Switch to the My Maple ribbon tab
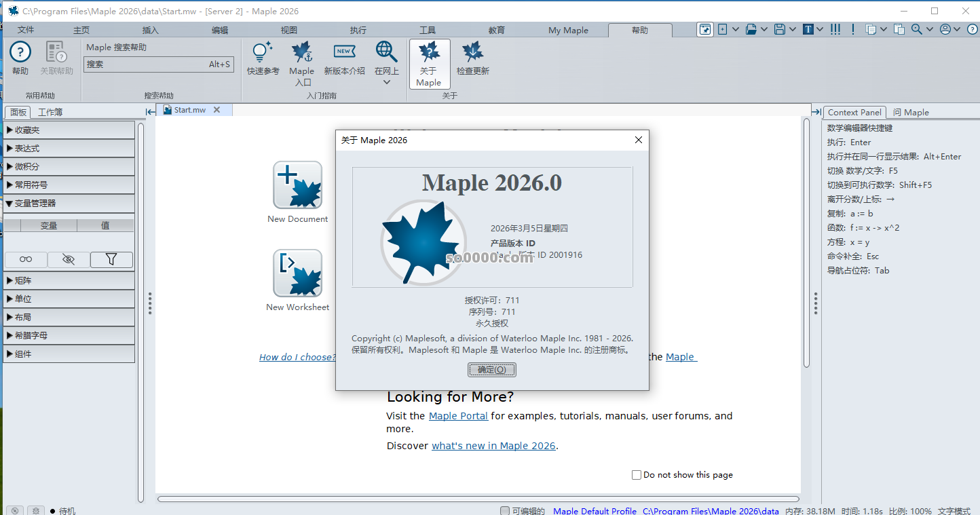 coord(569,30)
